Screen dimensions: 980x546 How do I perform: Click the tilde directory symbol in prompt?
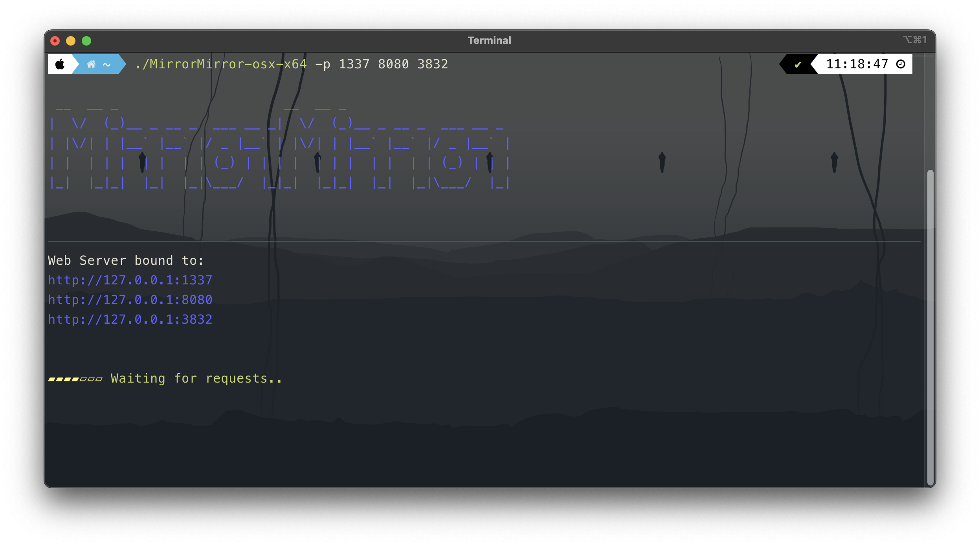(x=107, y=64)
